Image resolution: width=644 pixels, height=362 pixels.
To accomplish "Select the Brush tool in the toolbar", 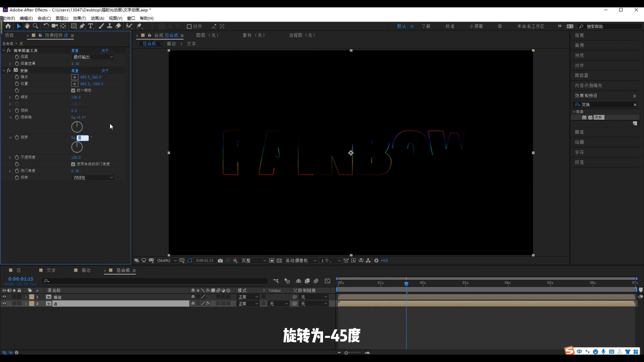I will point(102,26).
